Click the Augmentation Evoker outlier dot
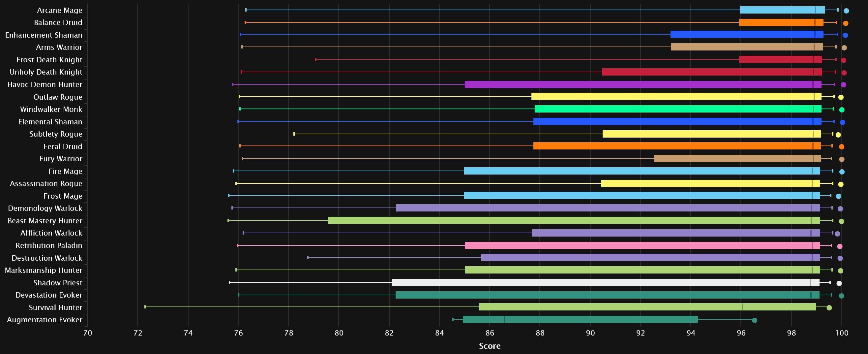This screenshot has width=868, height=354. (x=755, y=320)
